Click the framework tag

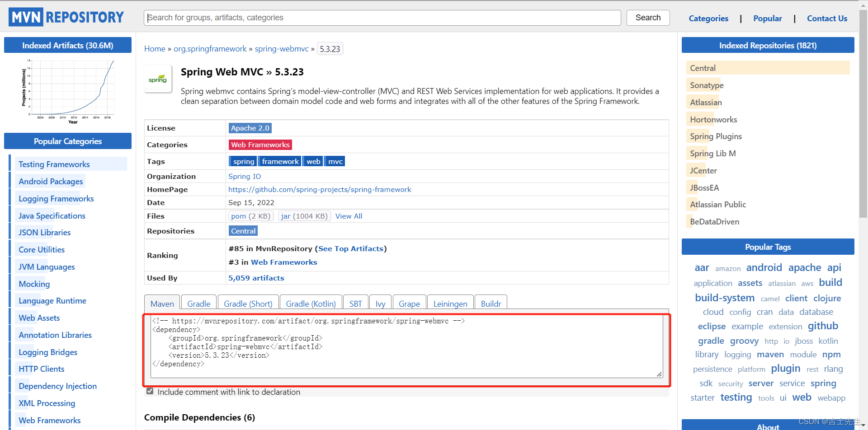tap(280, 162)
